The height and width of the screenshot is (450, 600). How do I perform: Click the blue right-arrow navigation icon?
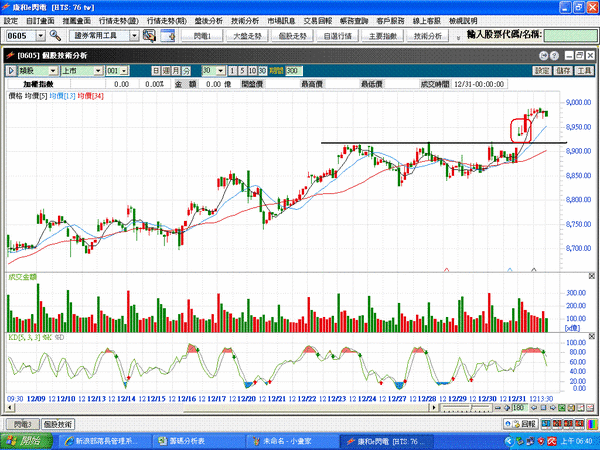[553, 408]
